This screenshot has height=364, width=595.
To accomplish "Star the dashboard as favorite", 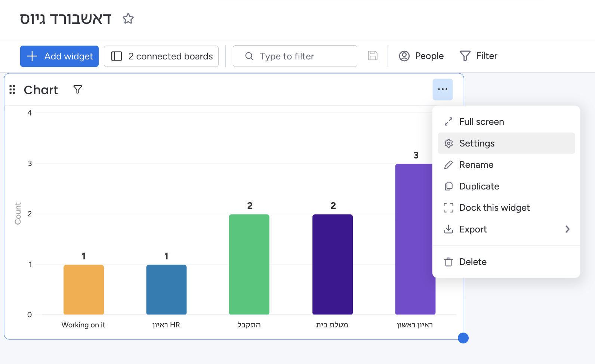I will (128, 19).
